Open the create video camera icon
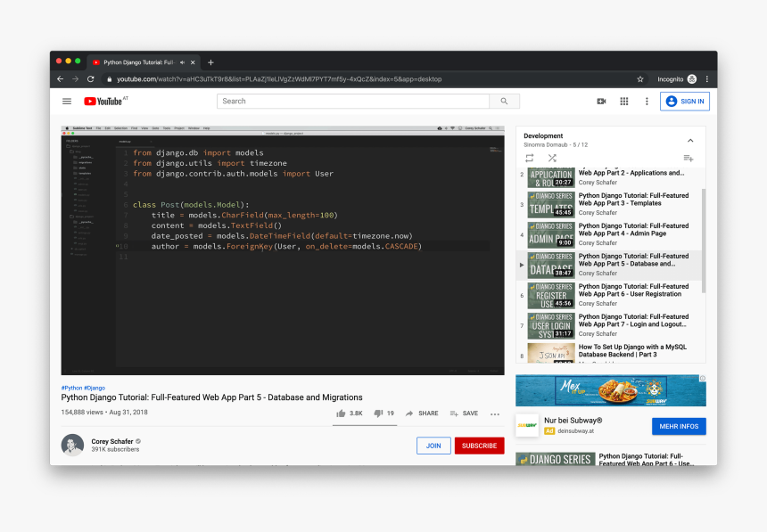 pos(601,102)
